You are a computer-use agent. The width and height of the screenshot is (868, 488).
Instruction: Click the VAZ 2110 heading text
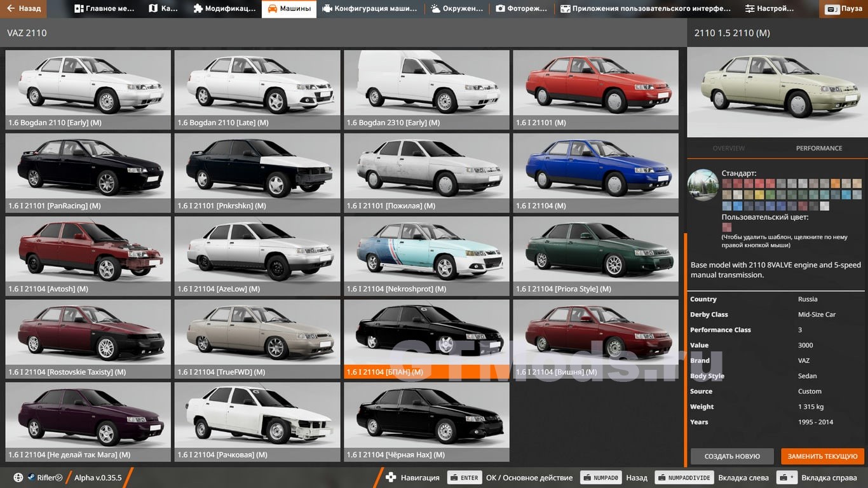pyautogui.click(x=27, y=32)
